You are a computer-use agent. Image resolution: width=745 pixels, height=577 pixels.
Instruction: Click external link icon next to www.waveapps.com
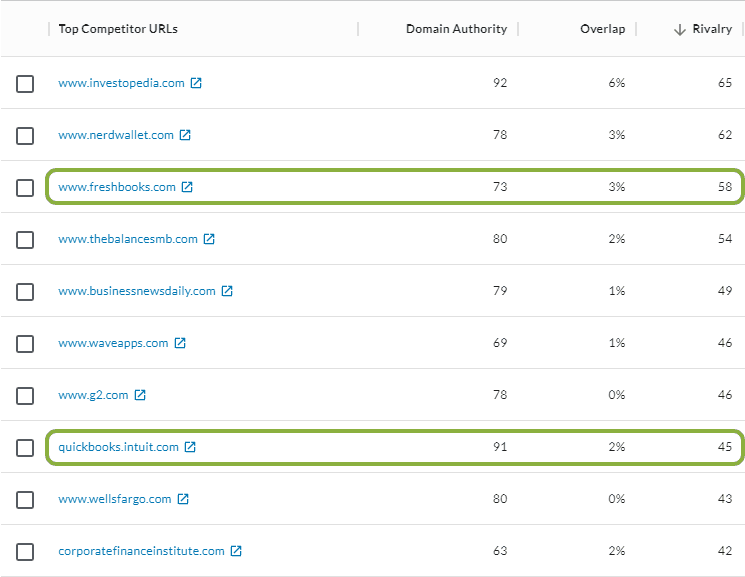pyautogui.click(x=180, y=343)
